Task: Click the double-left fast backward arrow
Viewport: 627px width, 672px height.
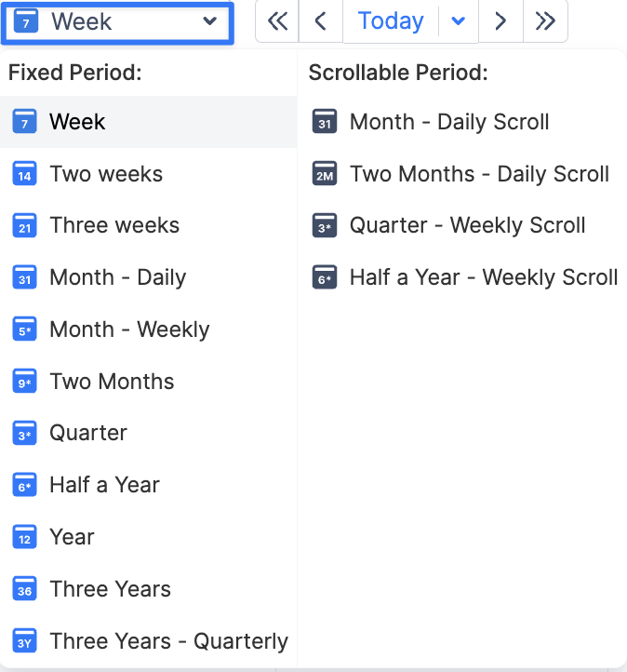Action: [x=277, y=21]
